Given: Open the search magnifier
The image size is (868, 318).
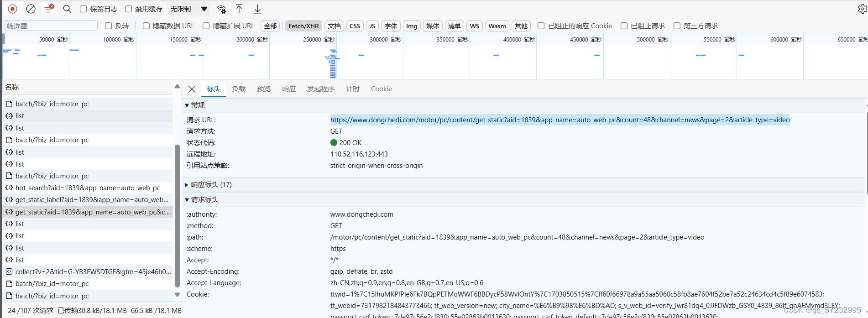Looking at the screenshot, I should tap(67, 9).
